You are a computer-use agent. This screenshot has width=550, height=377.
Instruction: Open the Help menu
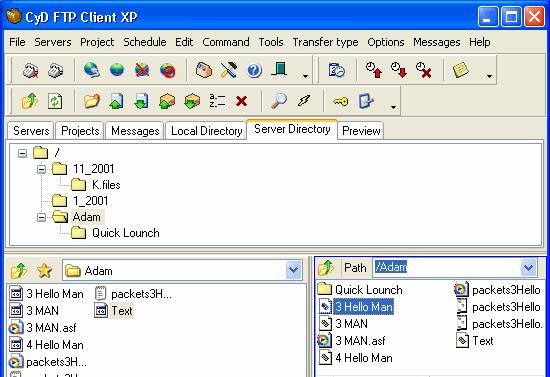(x=479, y=42)
